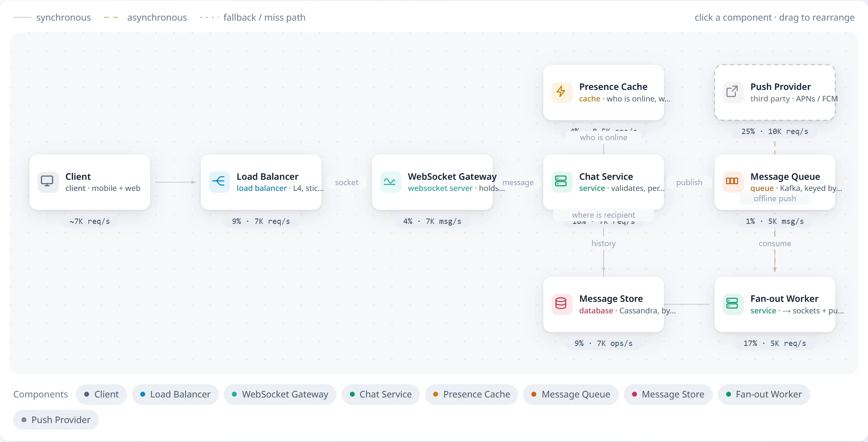Click the 'who is online' edge label
The image size is (868, 442).
pyautogui.click(x=604, y=137)
